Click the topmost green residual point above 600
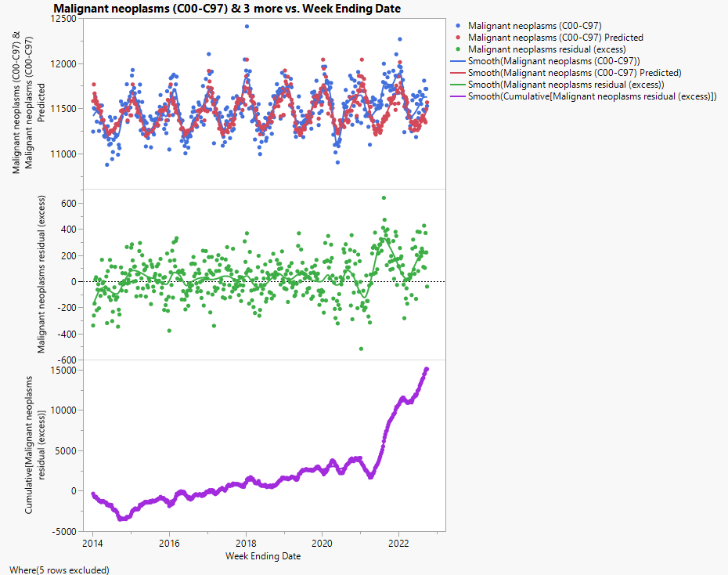The width and height of the screenshot is (728, 575). [x=384, y=198]
